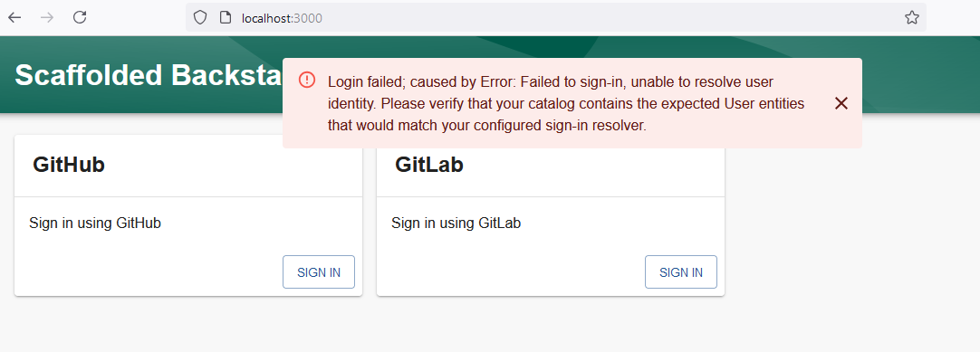Click the page info icon beside the URL

pos(226,17)
